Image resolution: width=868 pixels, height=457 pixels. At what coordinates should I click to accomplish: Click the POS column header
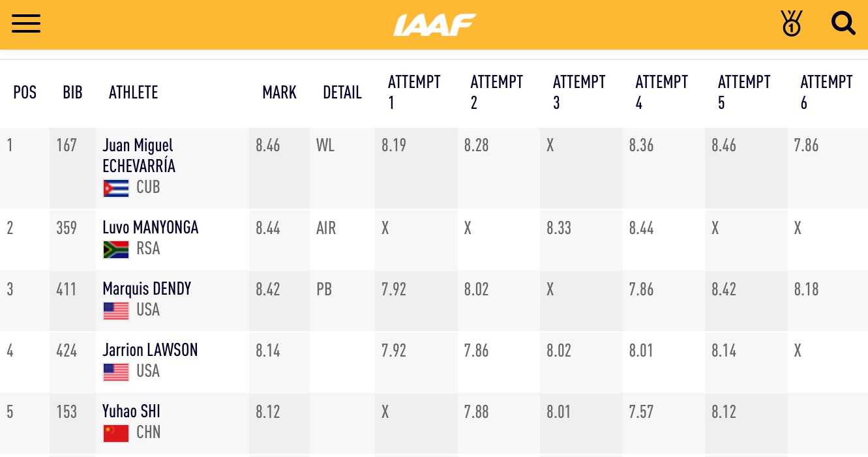(25, 93)
